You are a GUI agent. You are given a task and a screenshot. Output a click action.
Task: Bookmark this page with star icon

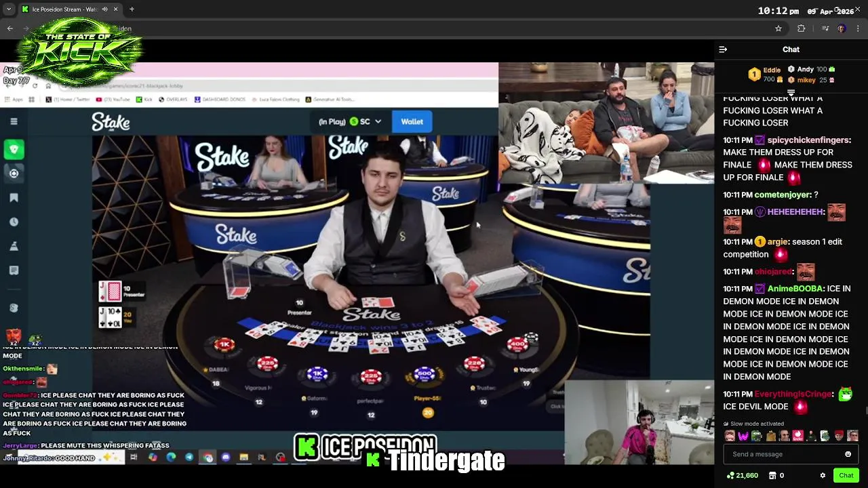(x=778, y=28)
